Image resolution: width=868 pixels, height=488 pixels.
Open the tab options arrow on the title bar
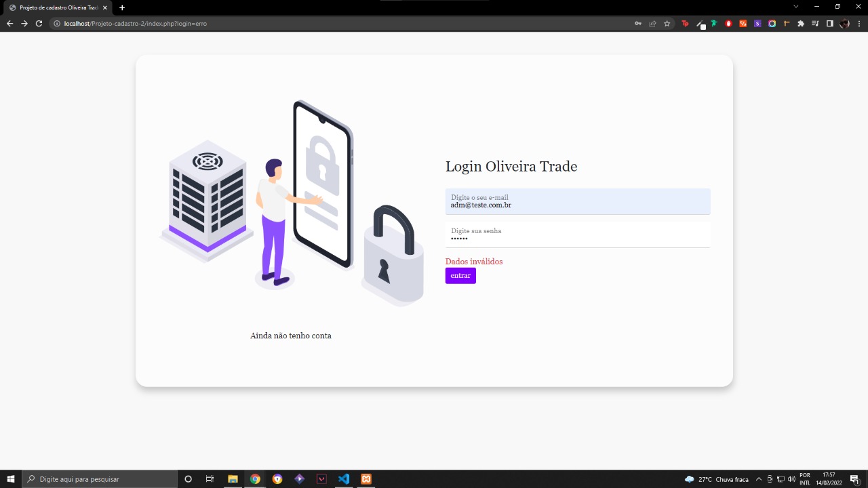coord(795,6)
